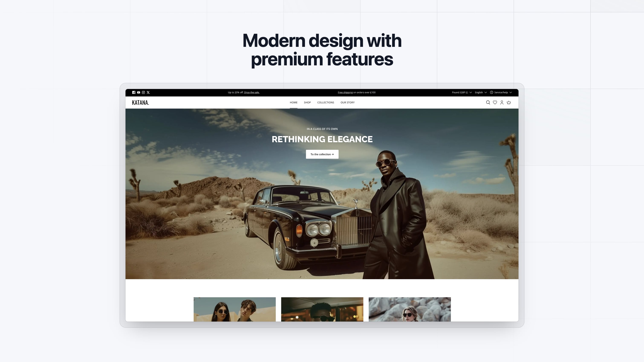Click the HOME navigation tab
Screen dimensions: 644x362
[x=294, y=102]
